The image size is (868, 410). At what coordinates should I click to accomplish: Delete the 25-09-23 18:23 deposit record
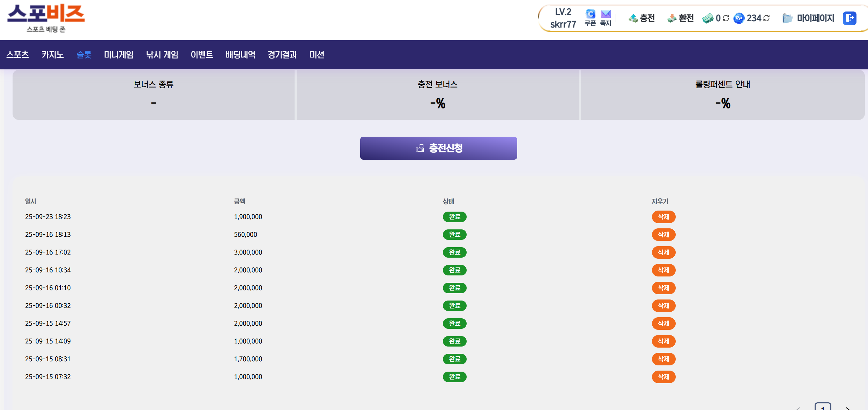tap(663, 217)
